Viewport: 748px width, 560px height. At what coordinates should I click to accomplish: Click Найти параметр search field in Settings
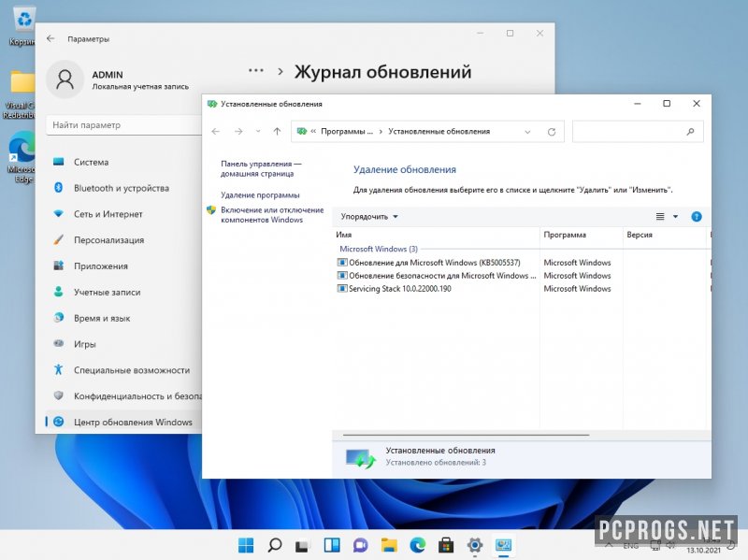click(x=124, y=125)
